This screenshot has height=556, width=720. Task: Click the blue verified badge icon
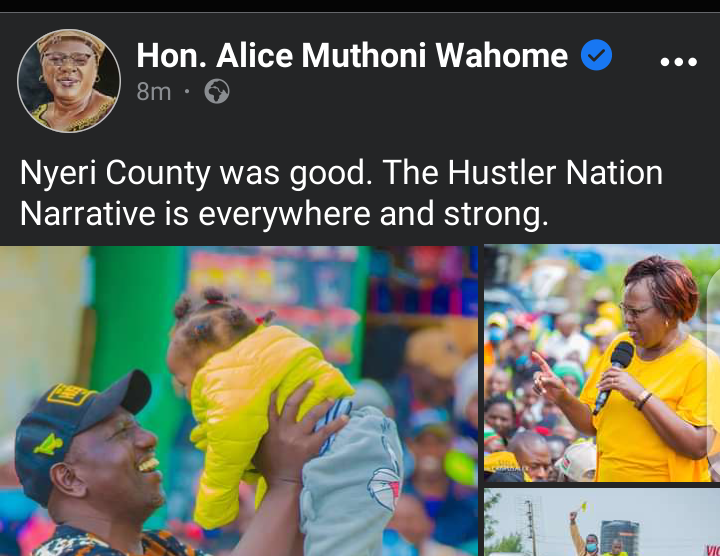(596, 55)
